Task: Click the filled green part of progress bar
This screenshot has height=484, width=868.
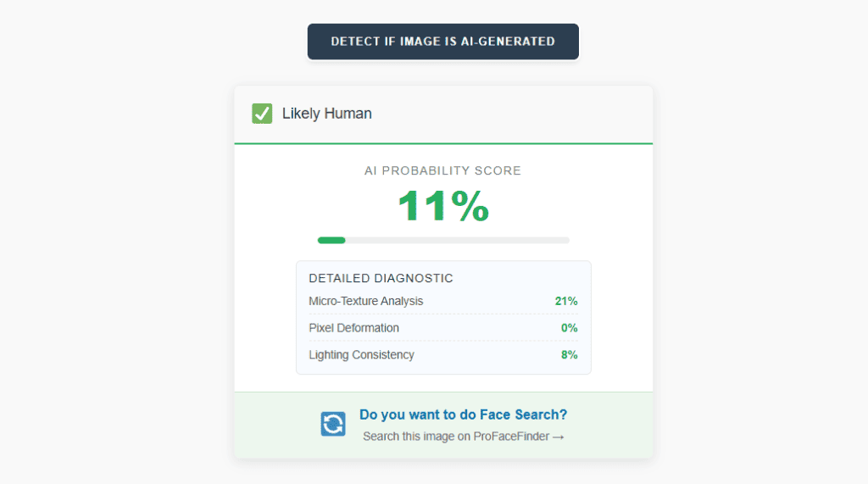Action: pos(331,240)
